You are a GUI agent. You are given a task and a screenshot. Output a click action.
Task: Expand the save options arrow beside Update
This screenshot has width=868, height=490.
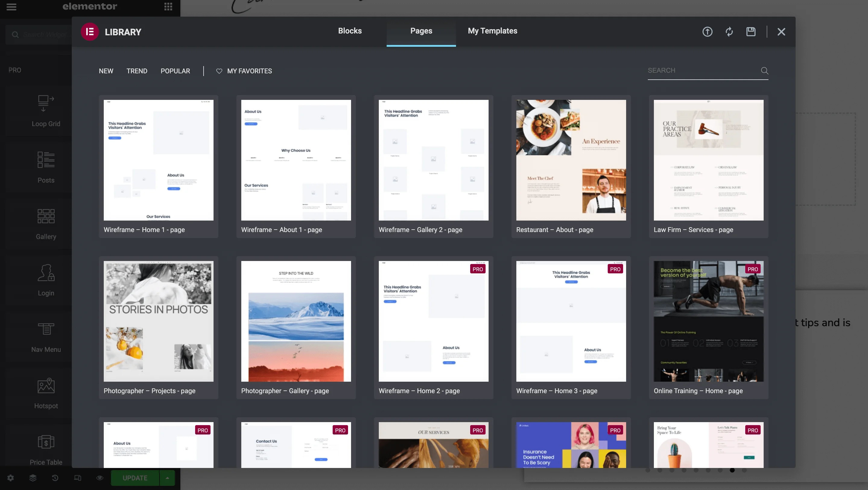(x=167, y=478)
